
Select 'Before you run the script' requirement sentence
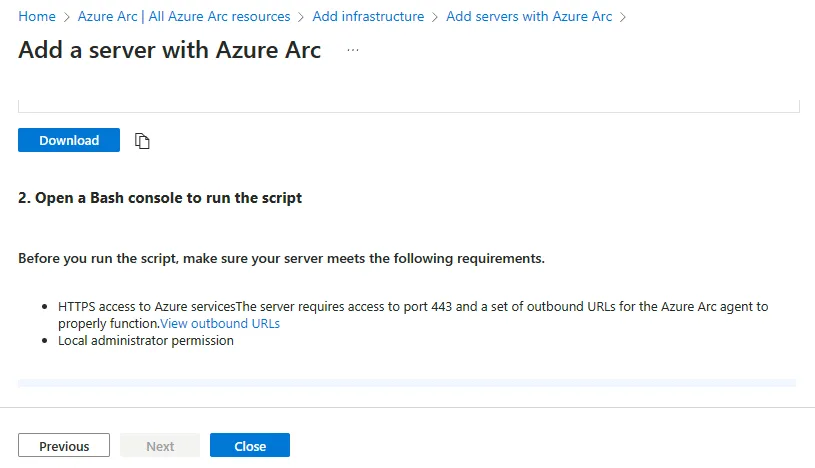tap(281, 258)
